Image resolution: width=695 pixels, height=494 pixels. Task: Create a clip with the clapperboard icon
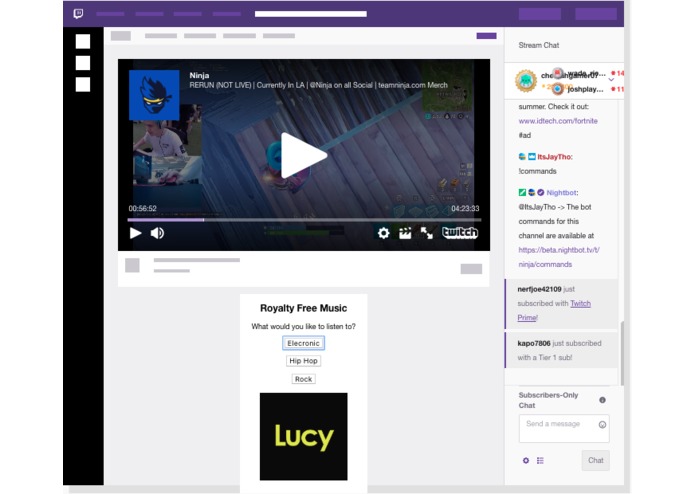(405, 233)
